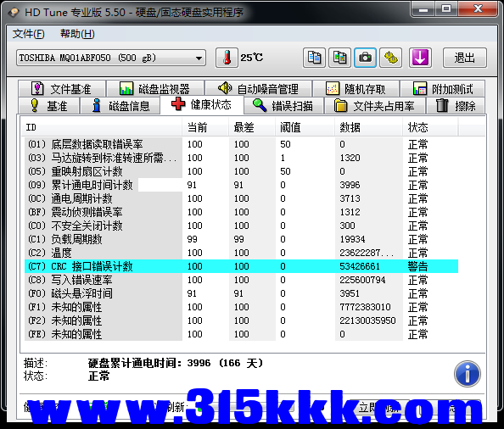Click the 阈值 column header
Viewport: 504px width, 429px height.
pyautogui.click(x=305, y=127)
